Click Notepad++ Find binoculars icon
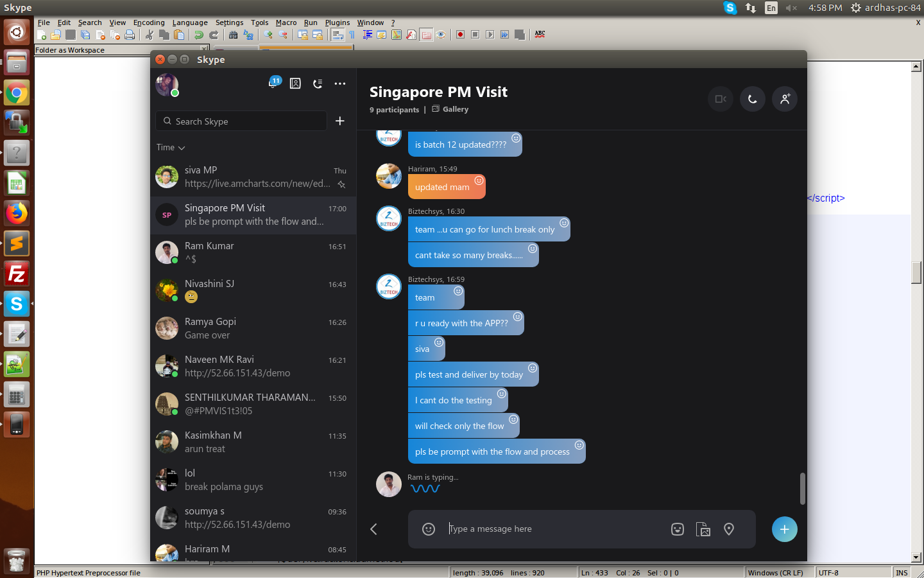The image size is (924, 578). (234, 35)
